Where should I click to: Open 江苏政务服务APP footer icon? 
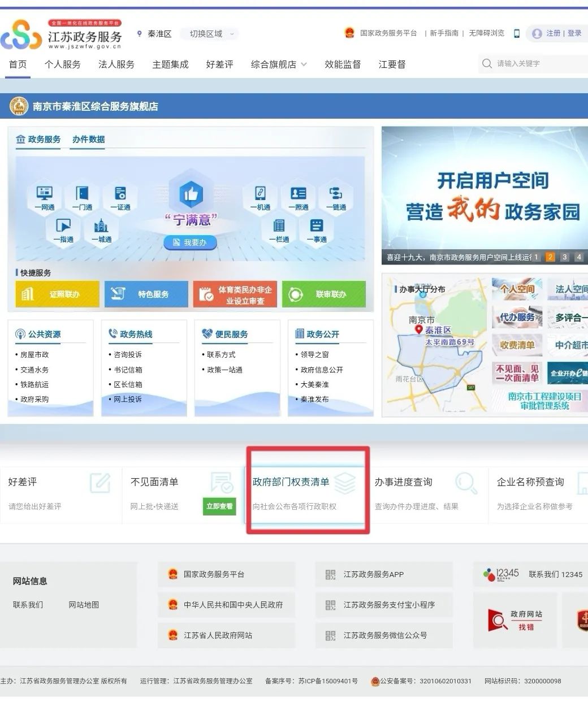[384, 574]
